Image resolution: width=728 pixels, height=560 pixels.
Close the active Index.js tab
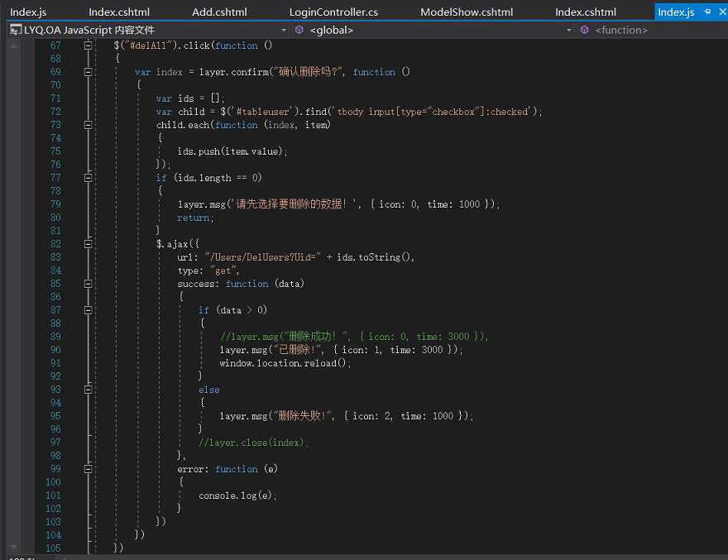coord(722,12)
